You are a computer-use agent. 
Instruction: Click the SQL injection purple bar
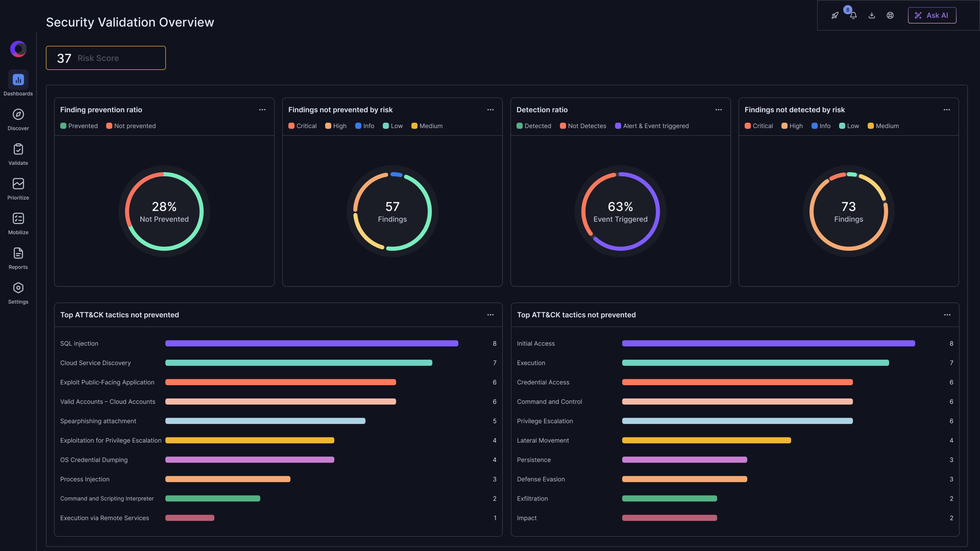click(x=312, y=343)
